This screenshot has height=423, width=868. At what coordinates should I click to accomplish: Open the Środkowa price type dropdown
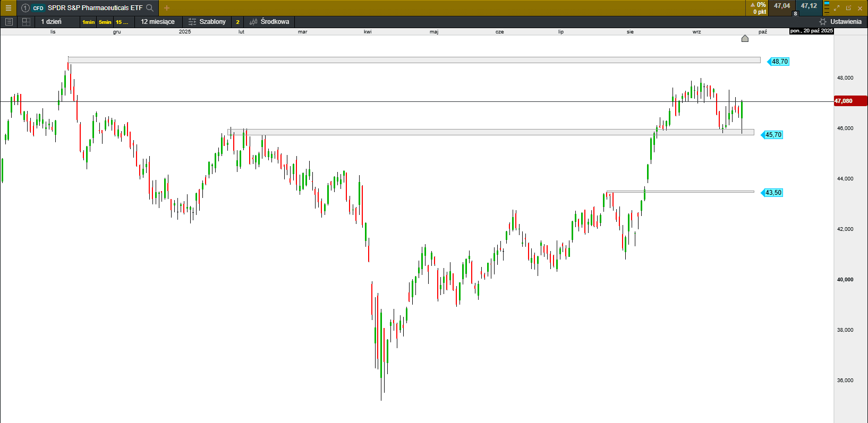tap(275, 22)
